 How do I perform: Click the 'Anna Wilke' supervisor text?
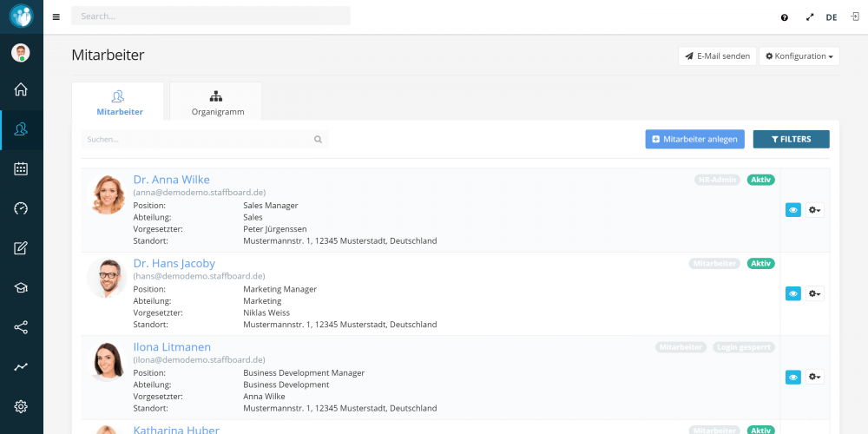tap(264, 397)
